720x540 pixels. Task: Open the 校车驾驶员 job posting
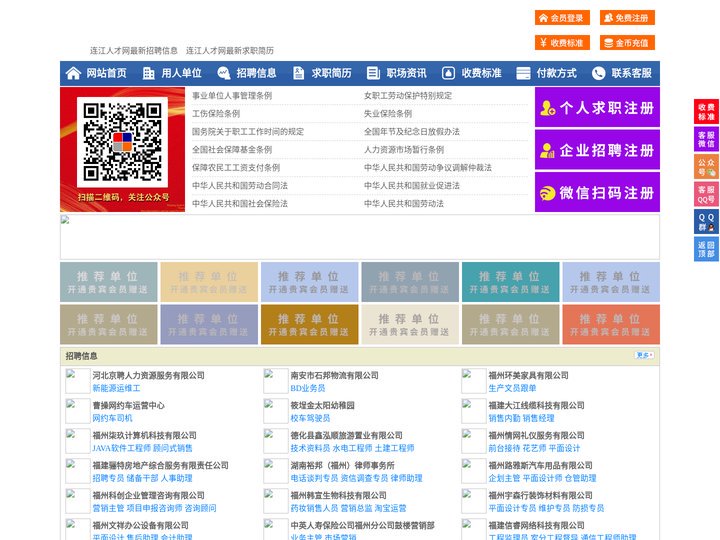[x=310, y=418]
